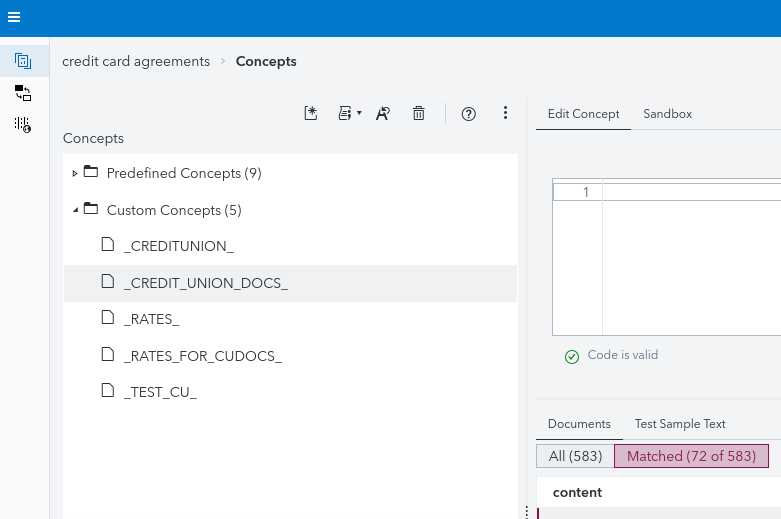Click the line number 1 gutter

578,192
